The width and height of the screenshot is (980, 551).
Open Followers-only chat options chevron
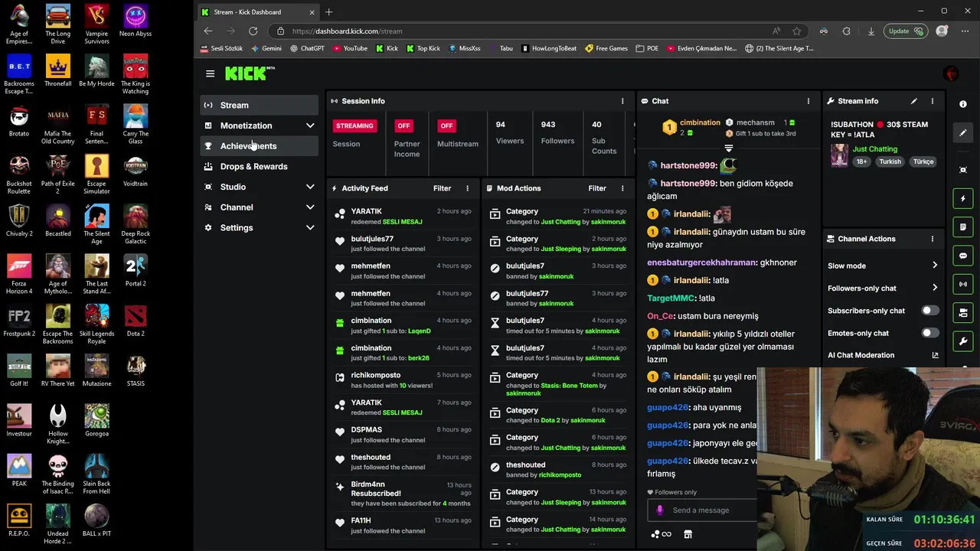click(x=935, y=288)
